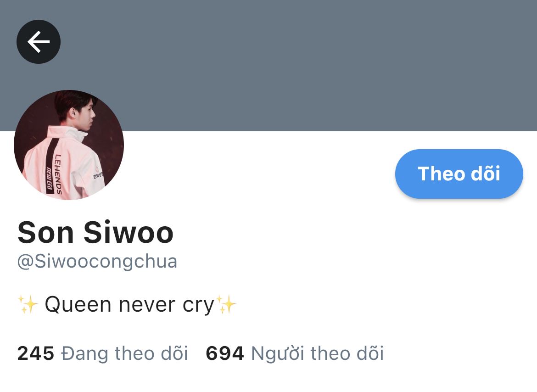Click the followers count number 694
537x392 pixels.
(224, 353)
